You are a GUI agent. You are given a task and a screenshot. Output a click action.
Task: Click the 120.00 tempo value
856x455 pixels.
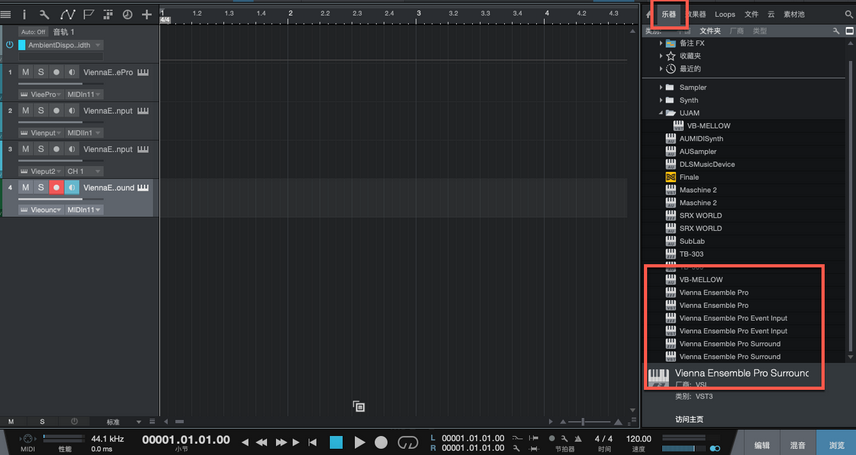(x=638, y=439)
